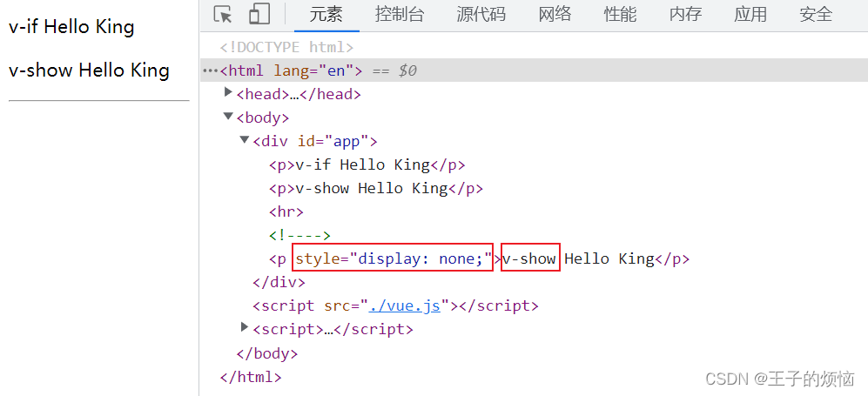Click the three dots beside html tag
Screen dimensions: 868x396
[209, 70]
